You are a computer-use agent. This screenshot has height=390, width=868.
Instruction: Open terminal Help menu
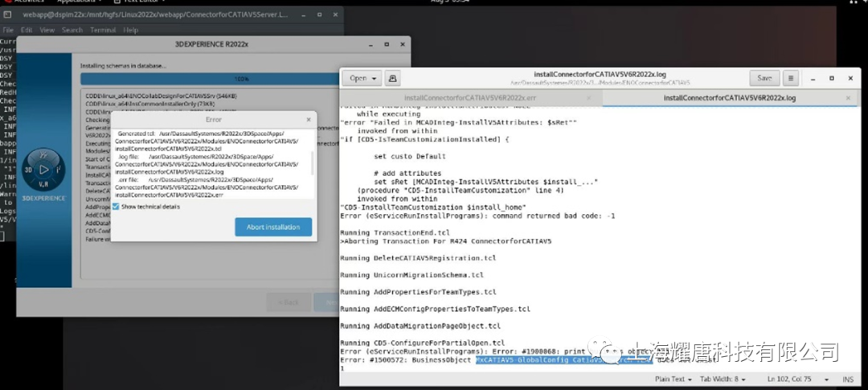[x=131, y=30]
